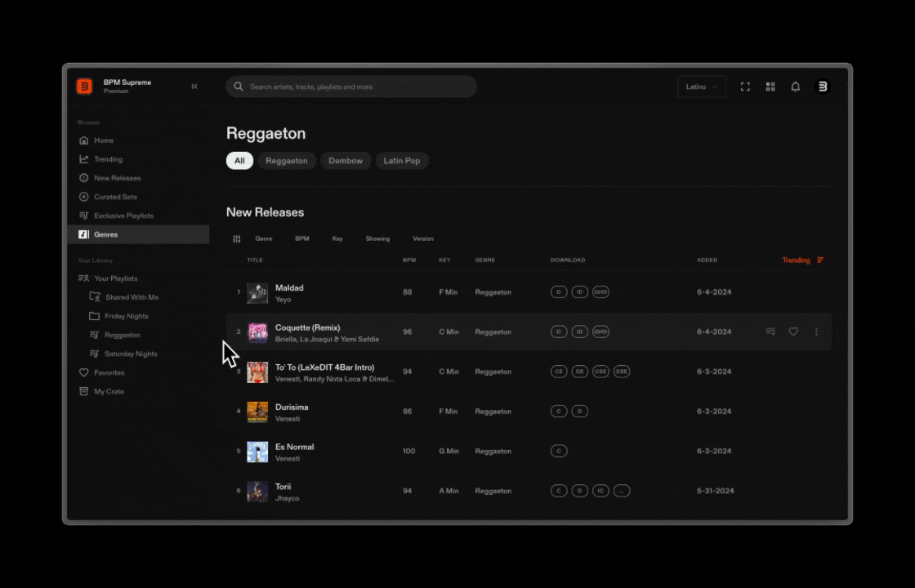Download the D version of Maldad
This screenshot has width=915, height=588.
click(559, 292)
